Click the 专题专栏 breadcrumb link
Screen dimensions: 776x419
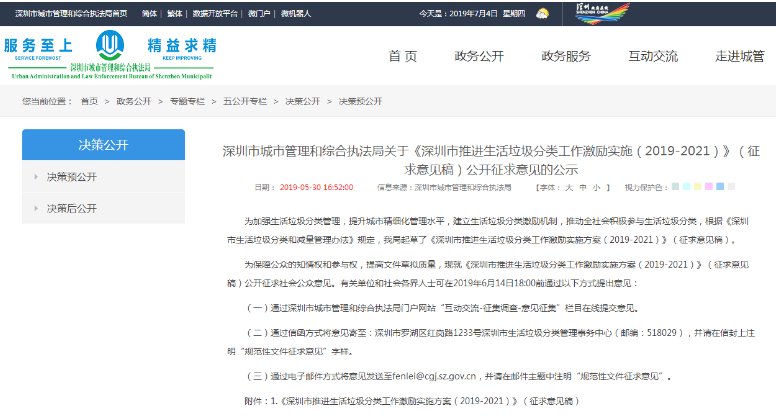187,101
